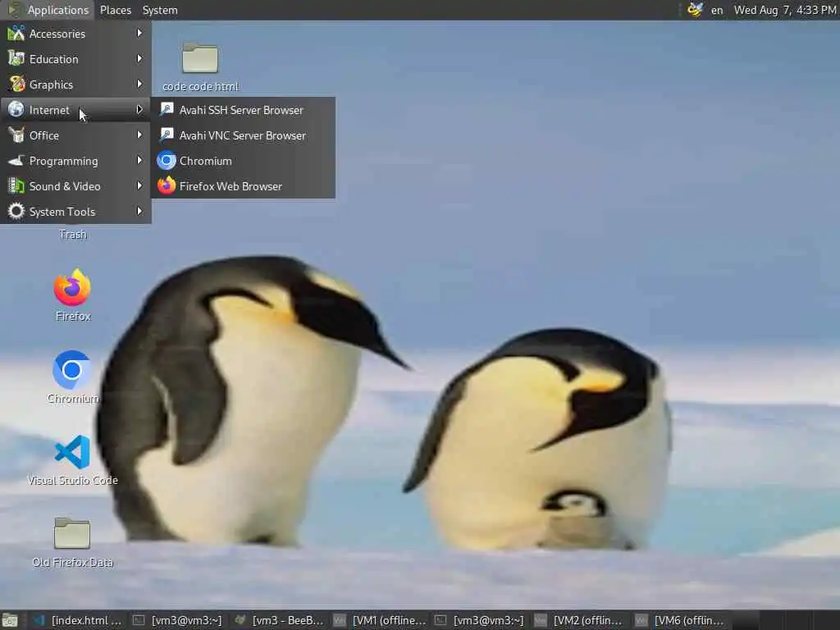The image size is (840, 630).
Task: Click the Firefox flame icon in submenu
Action: tap(167, 185)
